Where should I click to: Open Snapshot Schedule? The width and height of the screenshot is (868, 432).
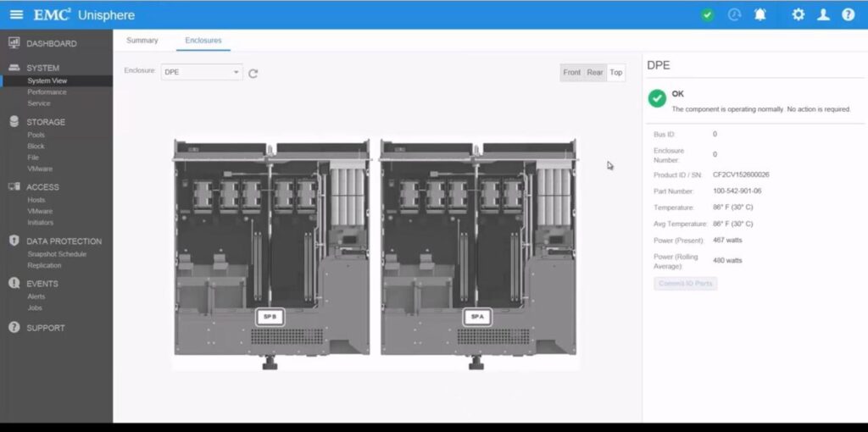pyautogui.click(x=57, y=254)
